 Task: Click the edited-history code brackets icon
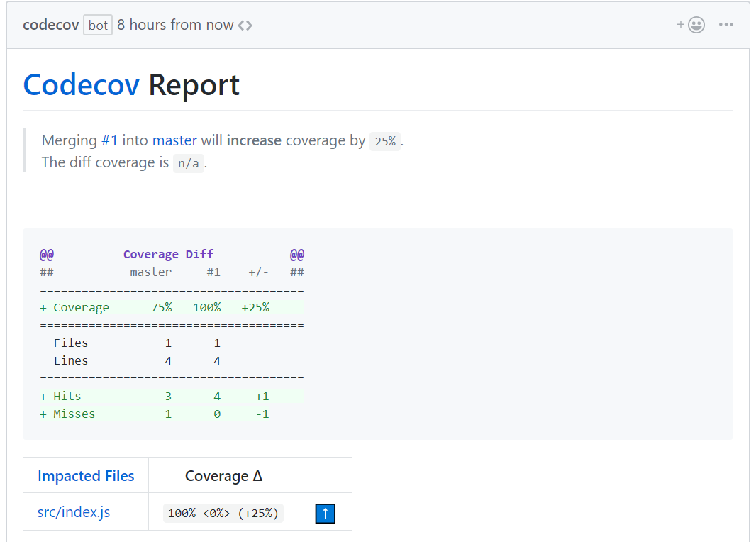[245, 26]
